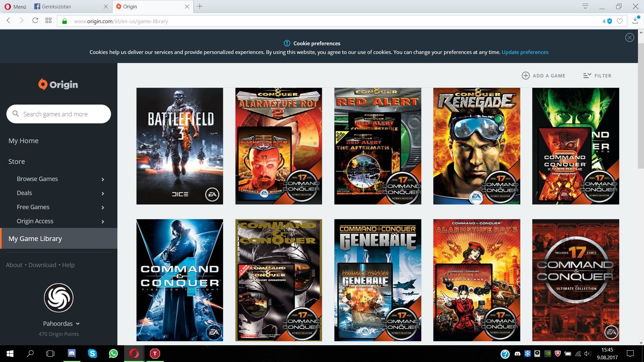Open the Filter options icon

click(587, 76)
